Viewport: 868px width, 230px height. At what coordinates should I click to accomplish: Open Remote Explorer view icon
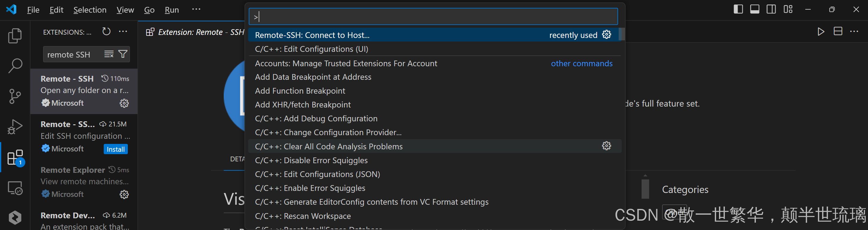15,188
